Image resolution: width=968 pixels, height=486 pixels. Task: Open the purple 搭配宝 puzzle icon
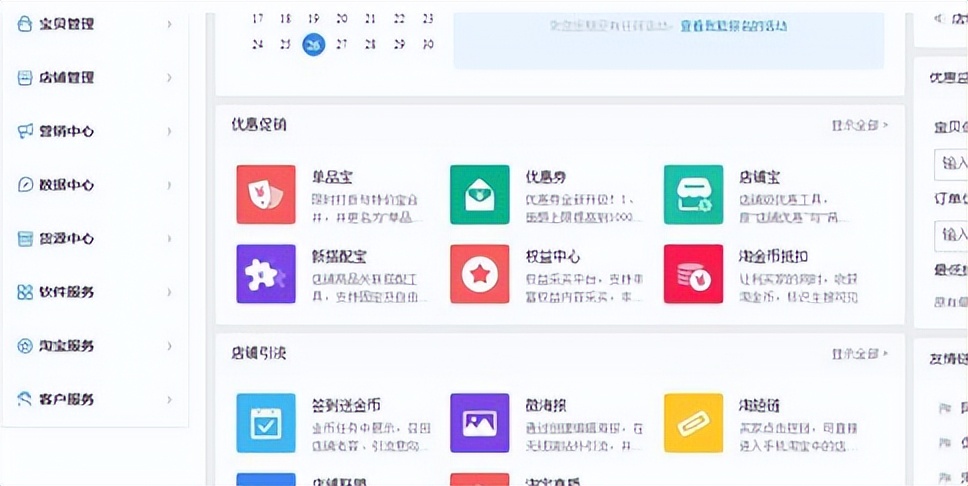click(x=265, y=274)
